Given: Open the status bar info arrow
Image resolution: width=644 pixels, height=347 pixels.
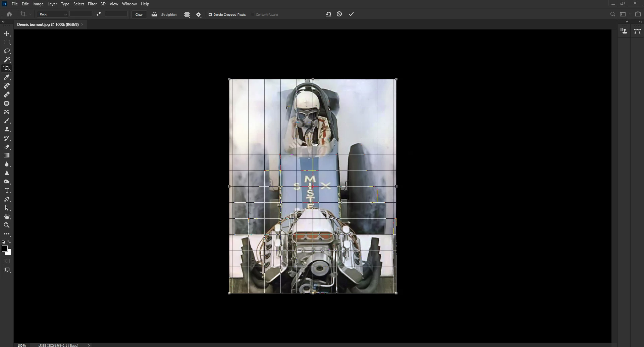Looking at the screenshot, I should pyautogui.click(x=89, y=345).
